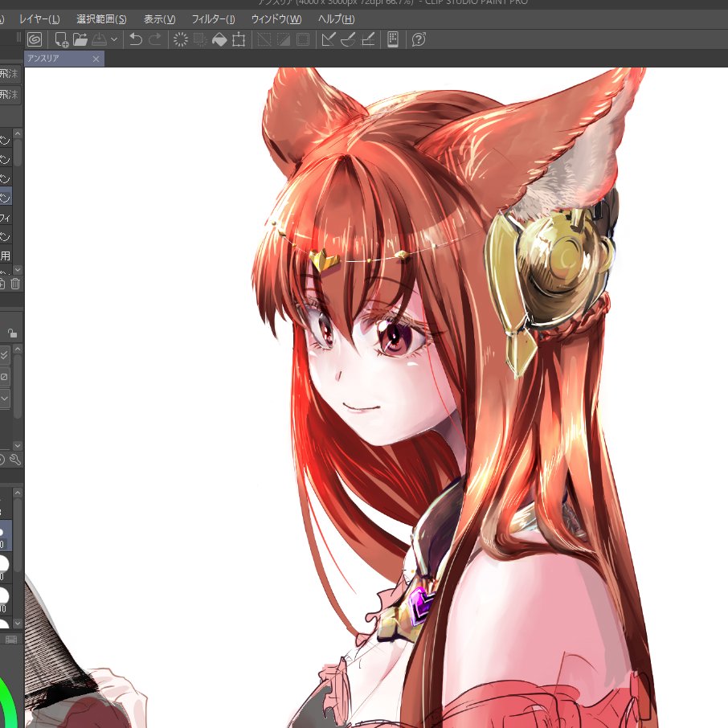The image size is (728, 728).
Task: Activate scale/rotate transform icon
Action: click(x=239, y=39)
